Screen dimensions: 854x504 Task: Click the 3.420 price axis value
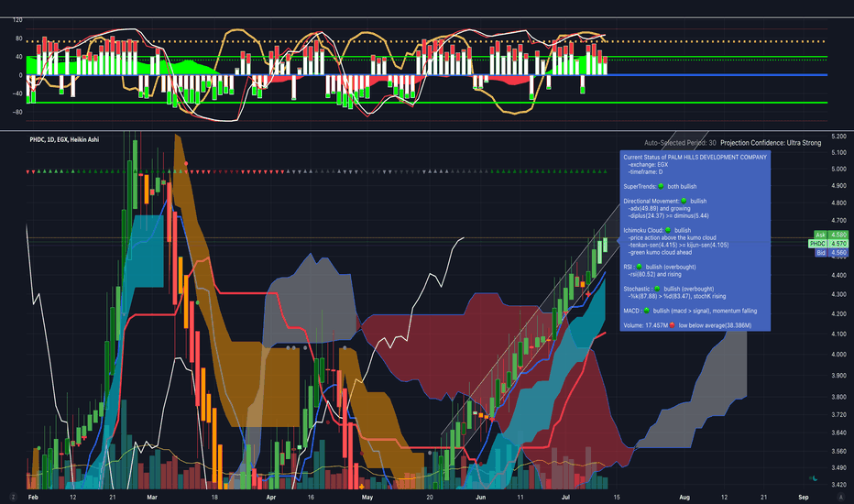coord(838,485)
